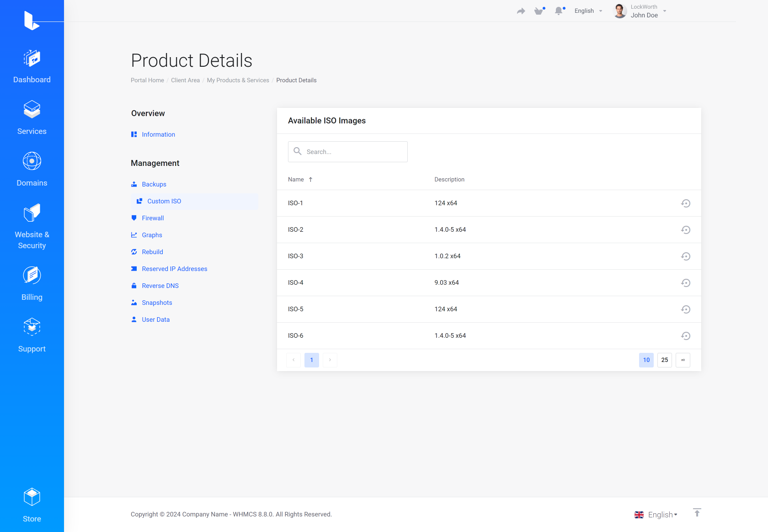Click the mount icon for ISO-5
Screen dimensions: 768x532
coord(686,309)
